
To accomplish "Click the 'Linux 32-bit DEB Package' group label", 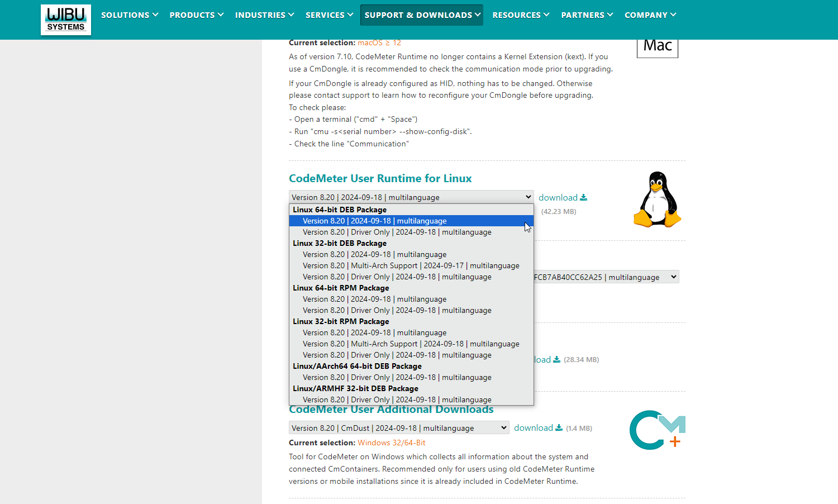I will click(x=340, y=243).
